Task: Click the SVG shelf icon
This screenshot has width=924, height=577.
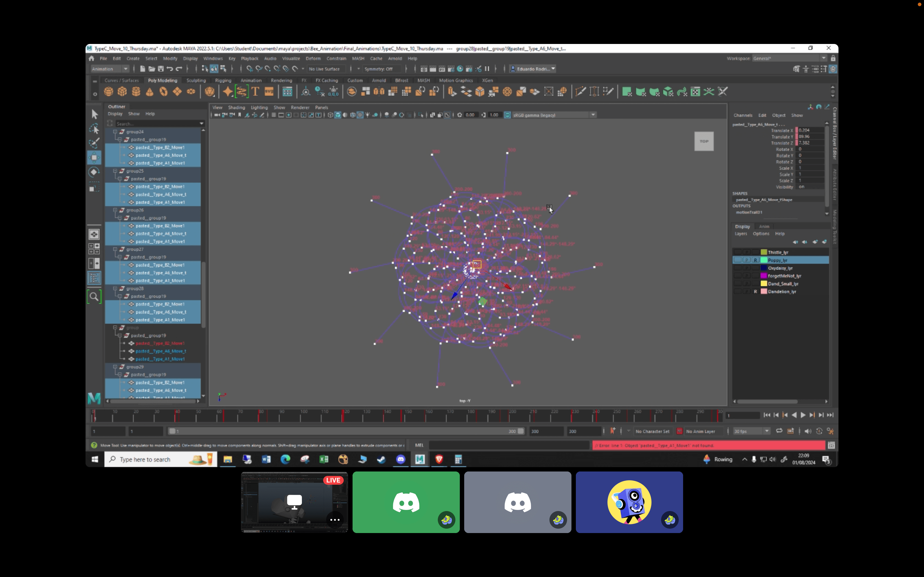Action: [269, 91]
